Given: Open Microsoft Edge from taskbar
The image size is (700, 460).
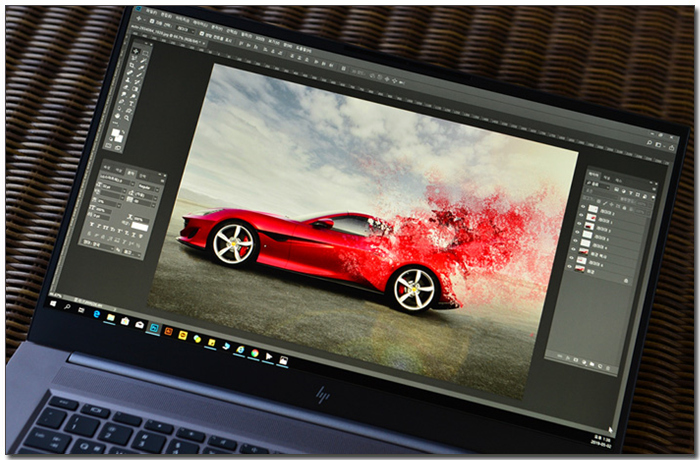Looking at the screenshot, I should coord(97,314).
